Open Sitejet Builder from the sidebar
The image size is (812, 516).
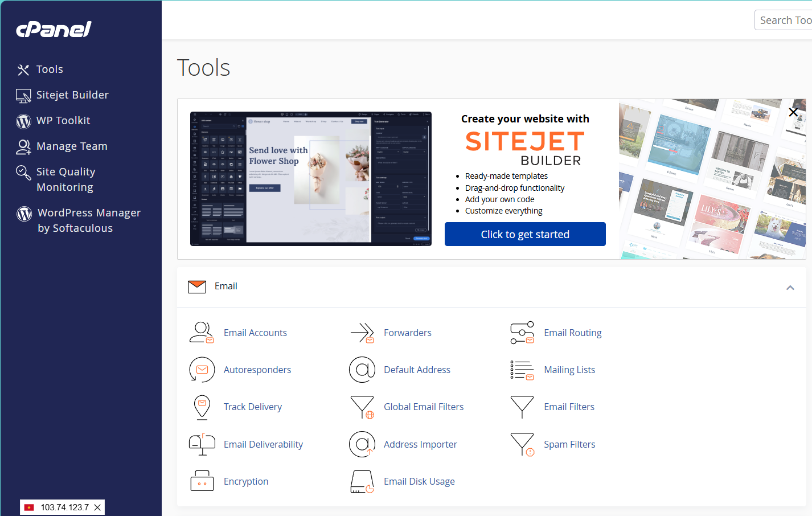coord(72,95)
